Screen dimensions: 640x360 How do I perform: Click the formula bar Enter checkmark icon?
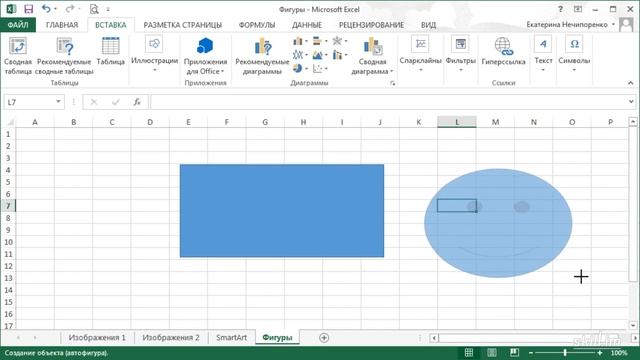pyautogui.click(x=116, y=102)
